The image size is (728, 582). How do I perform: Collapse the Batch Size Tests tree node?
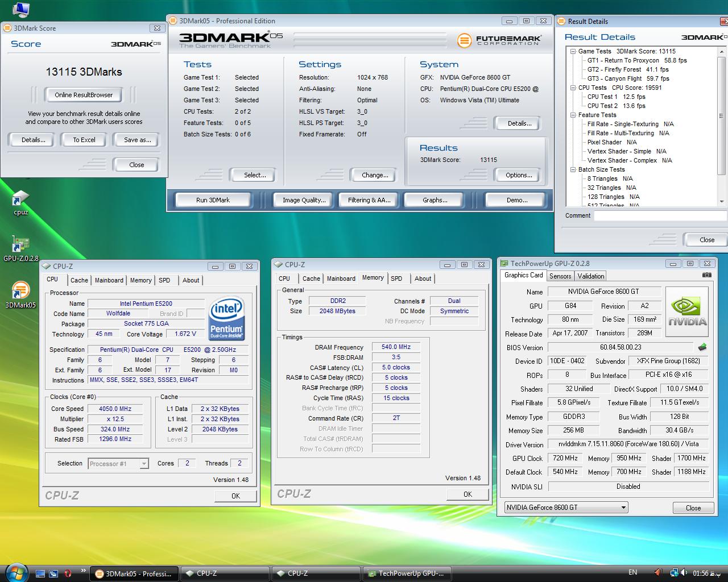[573, 169]
